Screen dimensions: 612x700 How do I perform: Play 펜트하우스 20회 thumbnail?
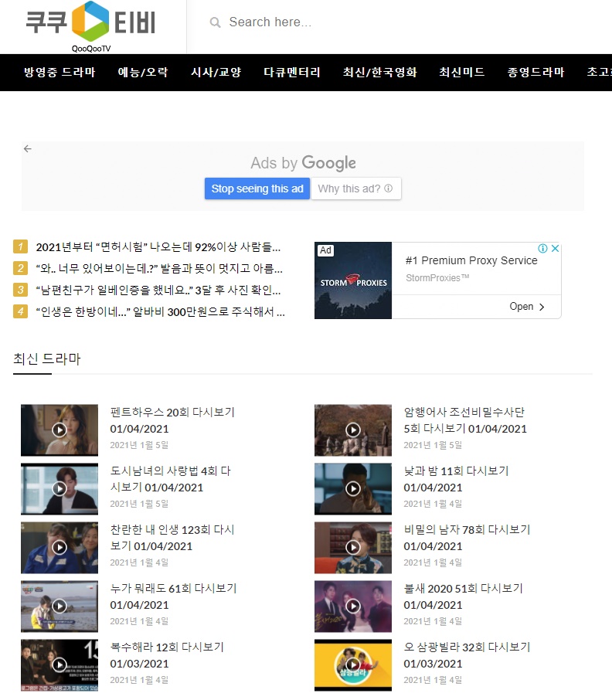tap(59, 430)
